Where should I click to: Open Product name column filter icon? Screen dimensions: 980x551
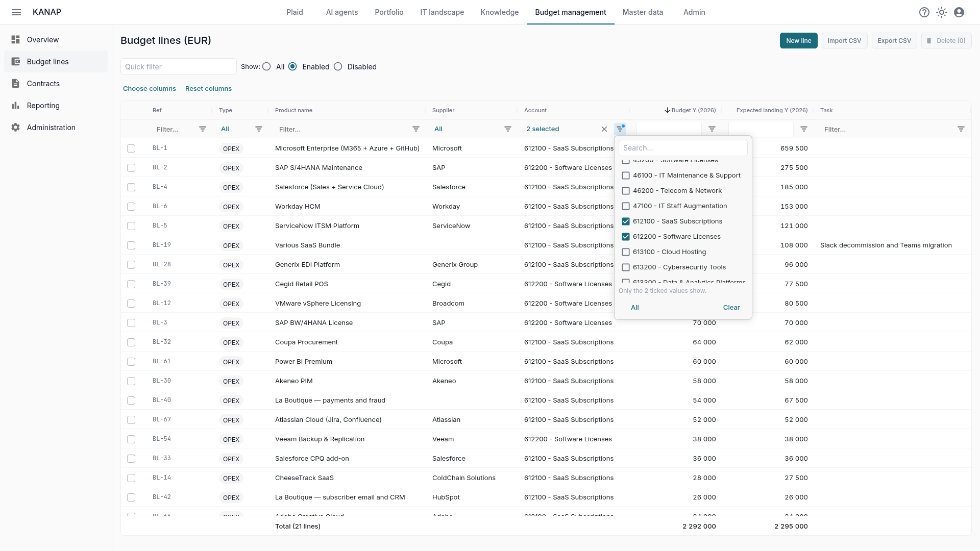(x=416, y=129)
